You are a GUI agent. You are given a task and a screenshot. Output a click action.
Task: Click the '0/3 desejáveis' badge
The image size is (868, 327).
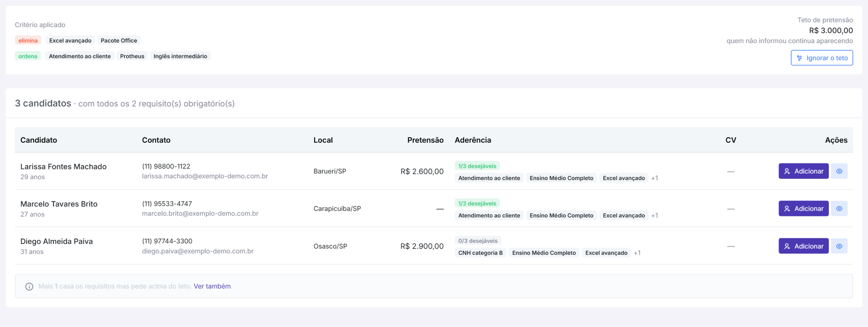click(478, 241)
